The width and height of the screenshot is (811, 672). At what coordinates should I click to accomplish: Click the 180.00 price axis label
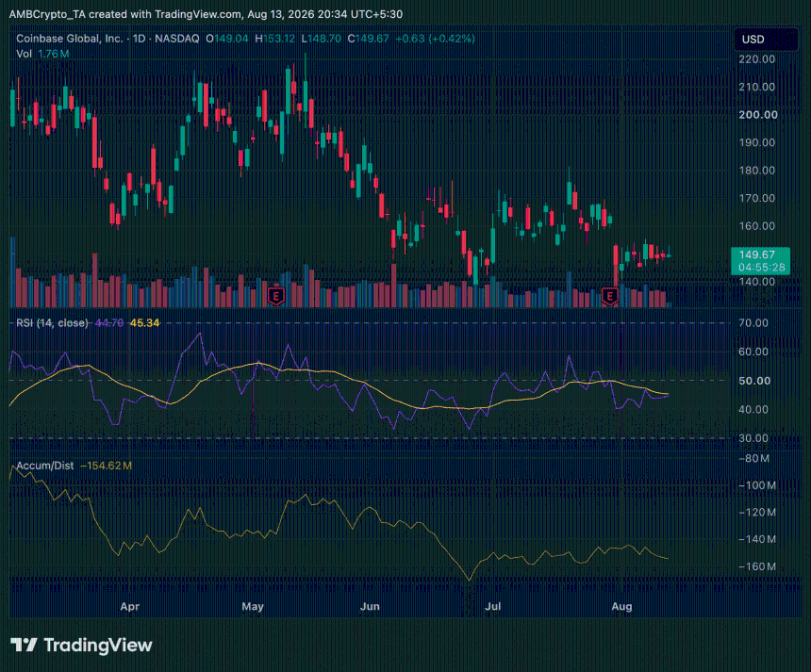(x=756, y=170)
